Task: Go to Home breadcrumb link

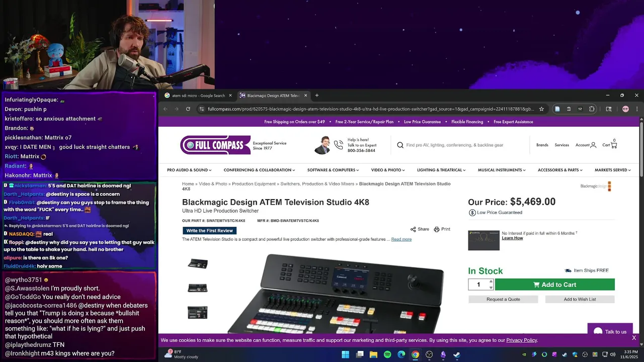Action: point(188,184)
